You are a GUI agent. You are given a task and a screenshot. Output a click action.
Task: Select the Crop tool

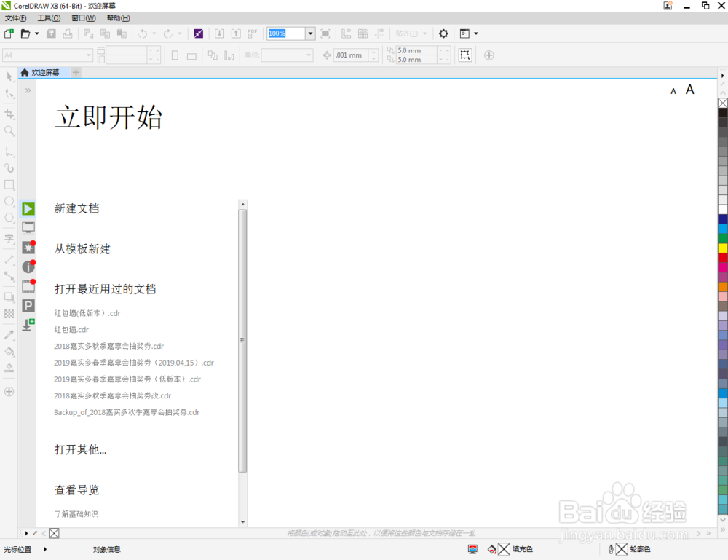coord(9,114)
